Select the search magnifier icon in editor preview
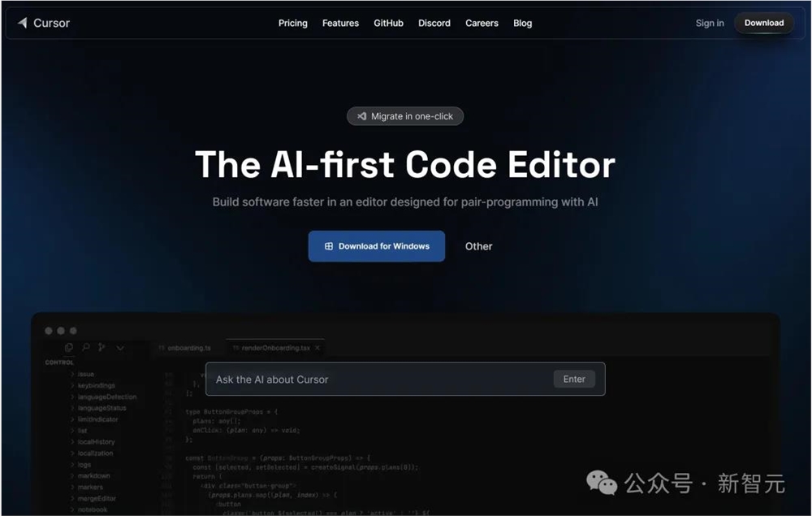Screen dimensions: 812x516 point(86,347)
